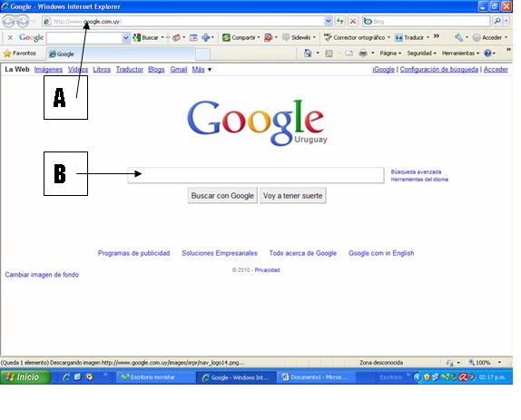Open the Seguridad menu
The width and height of the screenshot is (521, 420).
(x=421, y=54)
